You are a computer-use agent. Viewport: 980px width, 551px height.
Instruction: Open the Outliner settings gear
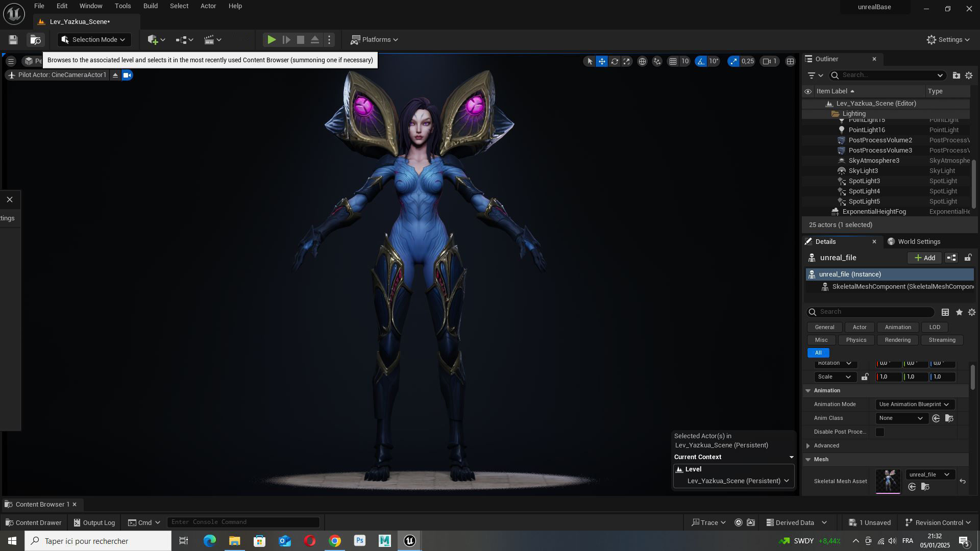tap(969, 76)
